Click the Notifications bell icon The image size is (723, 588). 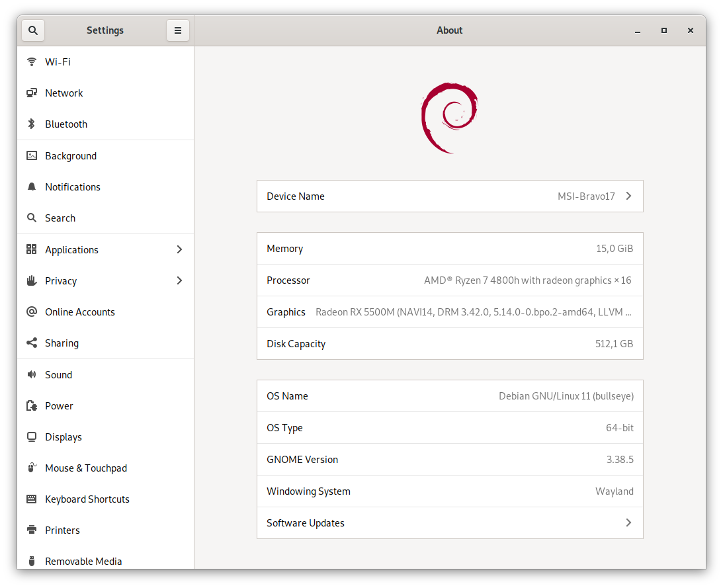(31, 187)
